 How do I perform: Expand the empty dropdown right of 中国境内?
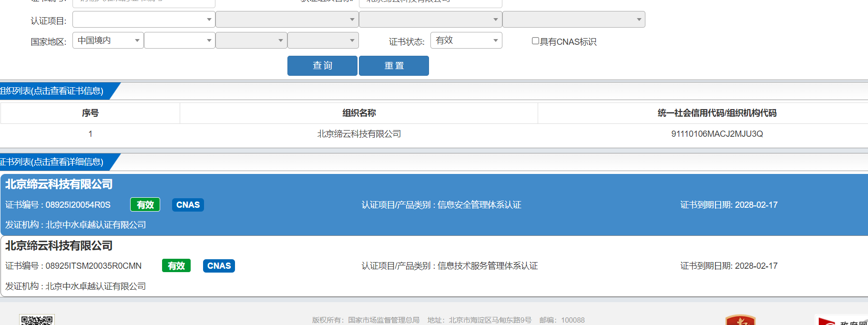pos(179,40)
